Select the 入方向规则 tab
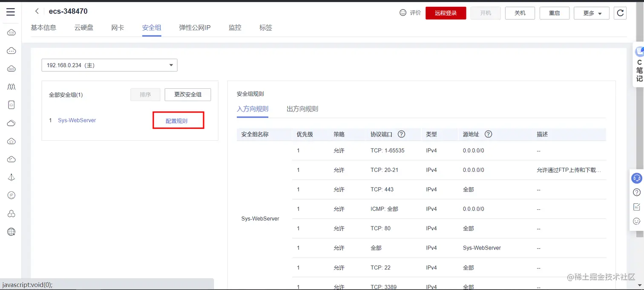Viewport: 644px width, 290px height. point(253,109)
